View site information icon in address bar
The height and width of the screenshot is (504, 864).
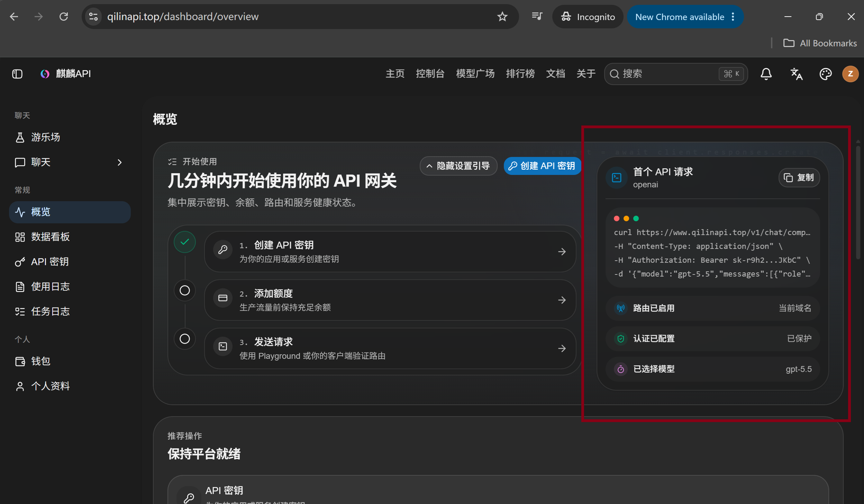(x=93, y=17)
